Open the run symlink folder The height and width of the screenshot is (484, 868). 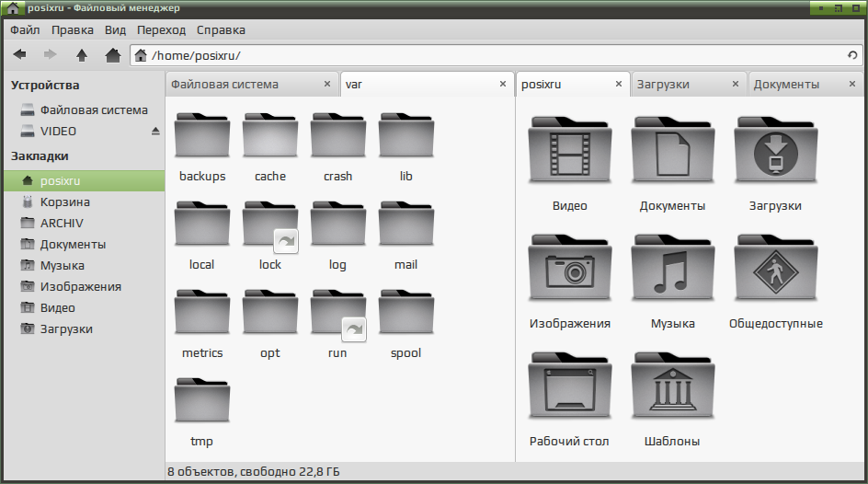[x=337, y=314]
